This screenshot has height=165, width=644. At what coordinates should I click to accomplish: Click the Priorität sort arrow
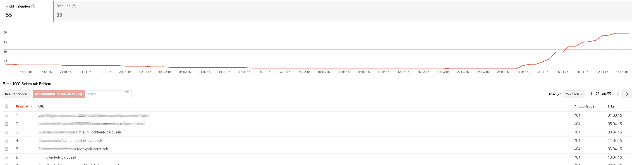pyautogui.click(x=31, y=107)
